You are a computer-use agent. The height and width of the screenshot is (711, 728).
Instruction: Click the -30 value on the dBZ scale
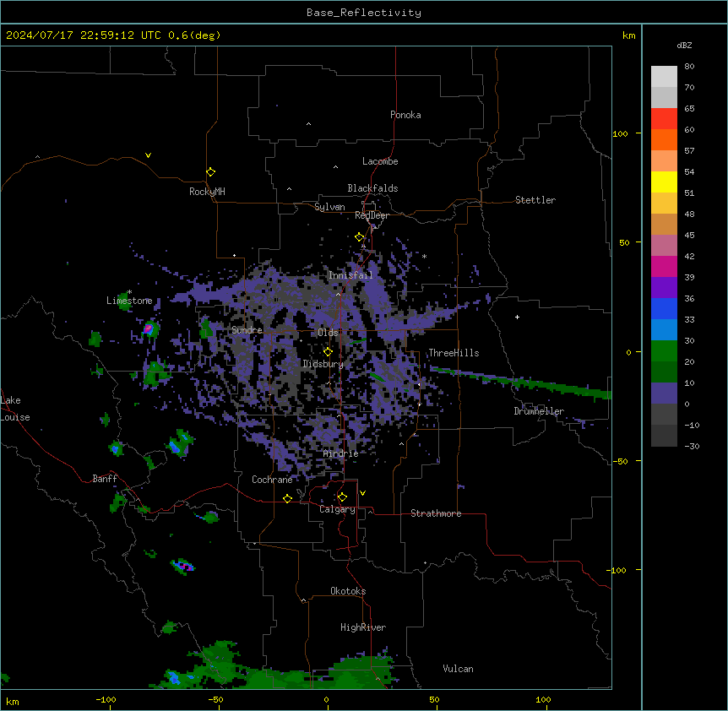(692, 446)
